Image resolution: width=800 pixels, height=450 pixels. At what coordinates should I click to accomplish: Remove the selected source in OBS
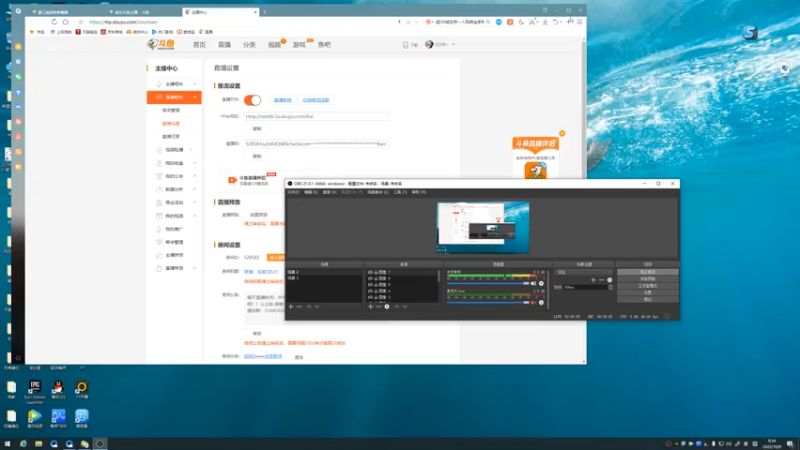click(379, 307)
